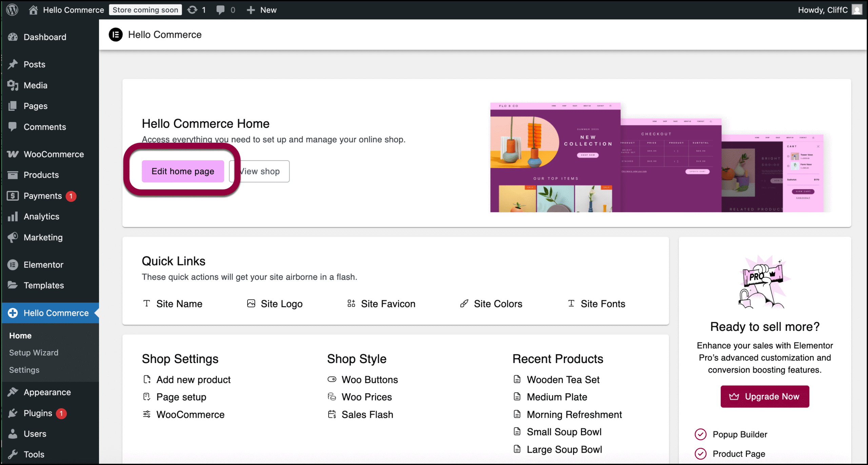The height and width of the screenshot is (465, 868).
Task: Click the Products archive box icon
Action: point(13,175)
